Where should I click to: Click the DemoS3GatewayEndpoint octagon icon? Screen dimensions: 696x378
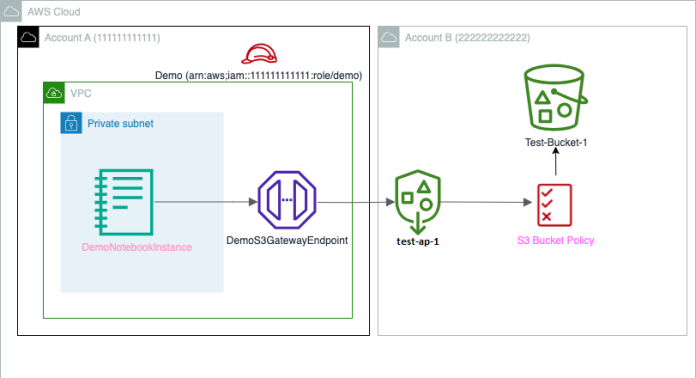pyautogui.click(x=287, y=200)
